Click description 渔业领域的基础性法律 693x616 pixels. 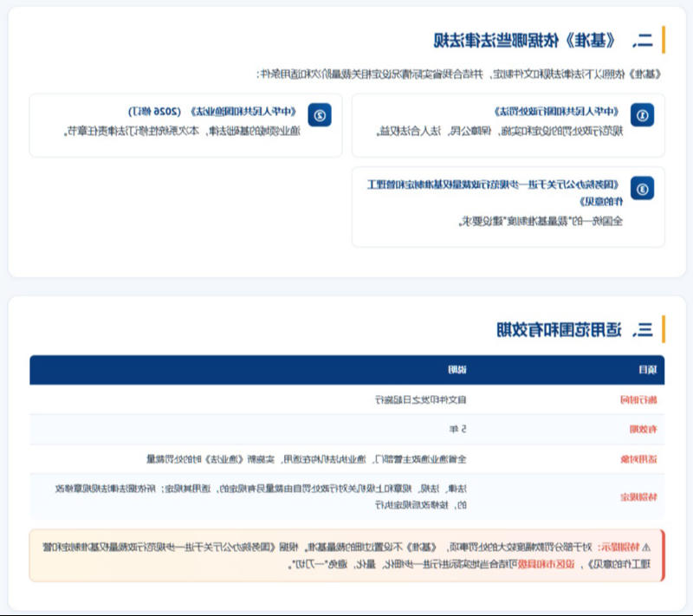click(x=254, y=131)
